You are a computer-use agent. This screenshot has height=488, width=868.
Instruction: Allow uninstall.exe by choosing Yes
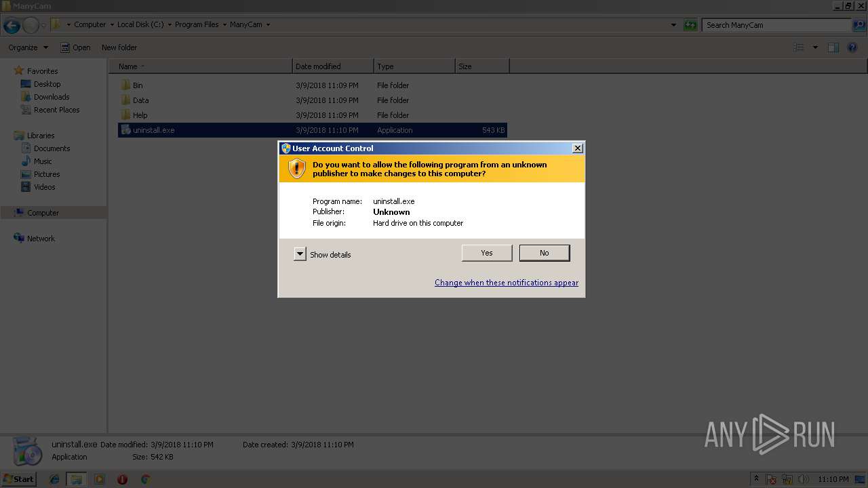click(487, 253)
